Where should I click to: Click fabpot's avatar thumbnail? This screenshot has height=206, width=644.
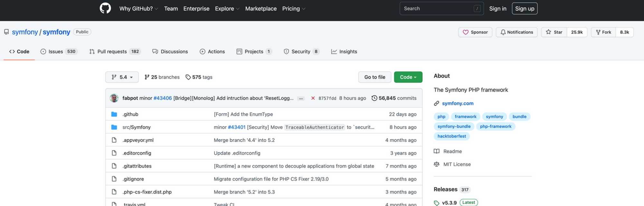(x=114, y=98)
